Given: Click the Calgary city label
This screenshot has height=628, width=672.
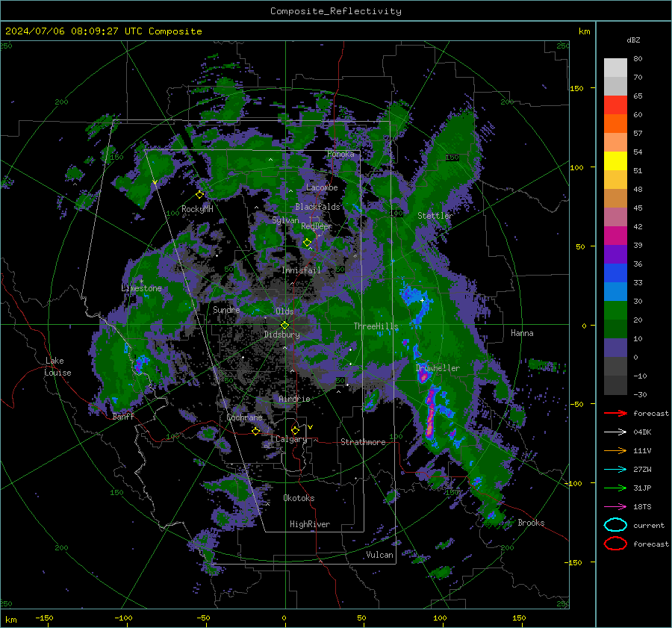Looking at the screenshot, I should click(x=291, y=439).
